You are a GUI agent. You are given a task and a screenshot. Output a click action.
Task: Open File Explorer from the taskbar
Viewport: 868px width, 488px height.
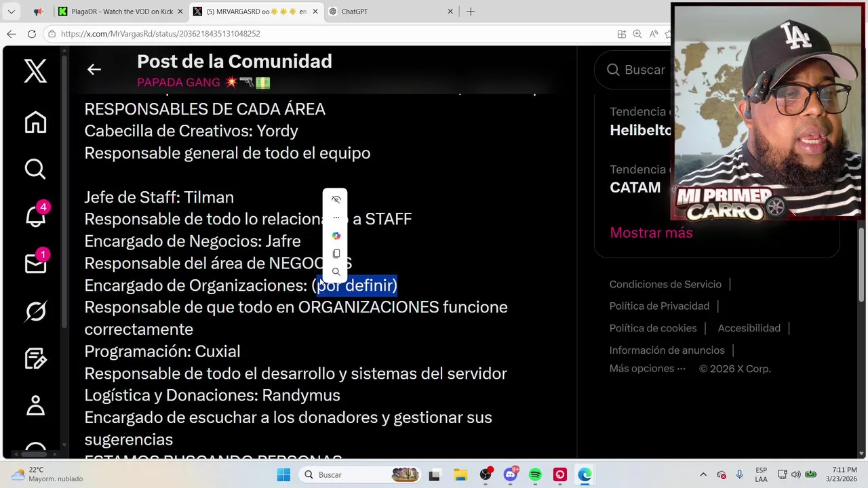click(460, 474)
